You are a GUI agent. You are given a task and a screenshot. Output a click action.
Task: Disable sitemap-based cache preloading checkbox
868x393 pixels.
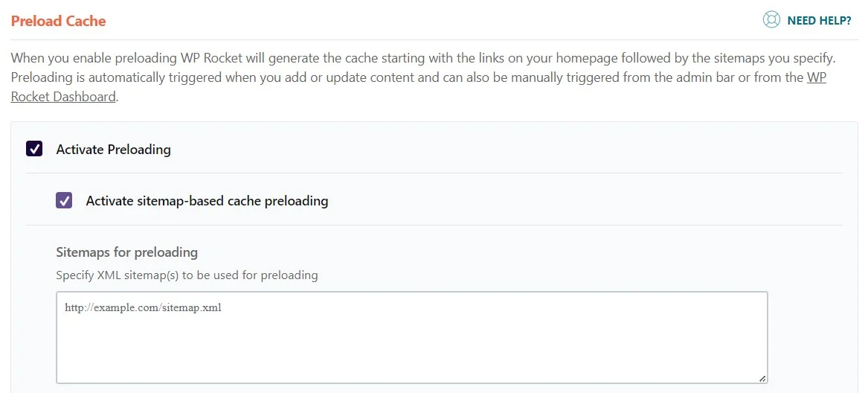coord(64,200)
